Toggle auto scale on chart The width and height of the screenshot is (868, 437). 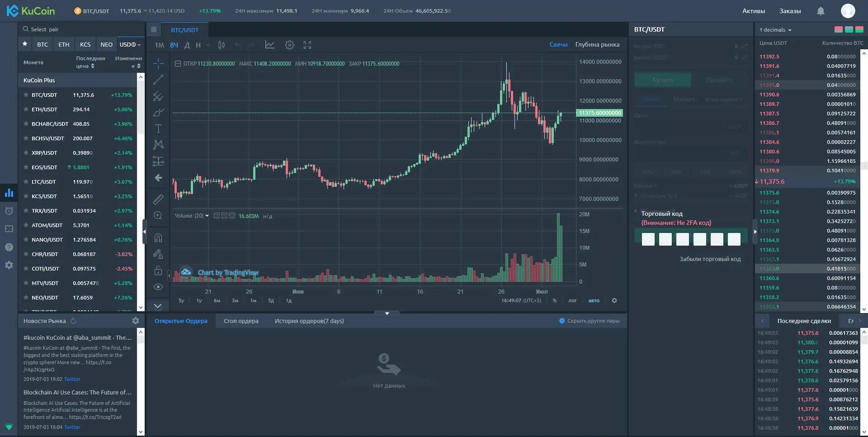pos(594,300)
